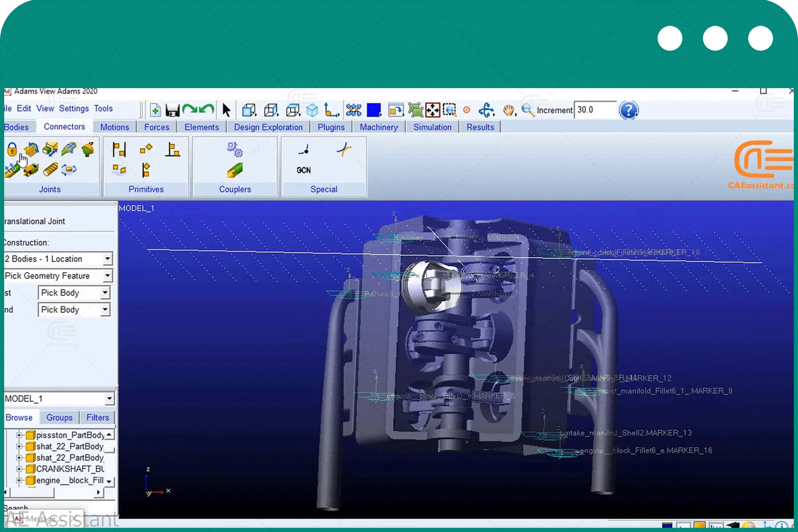Click the fit view to window icon
Viewport: 798px width, 532px height.
point(432,111)
